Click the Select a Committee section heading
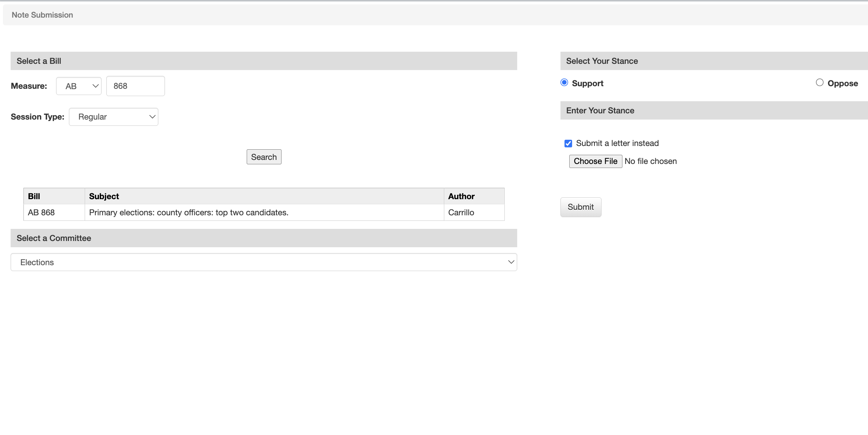Image resolution: width=868 pixels, height=435 pixels. click(54, 238)
